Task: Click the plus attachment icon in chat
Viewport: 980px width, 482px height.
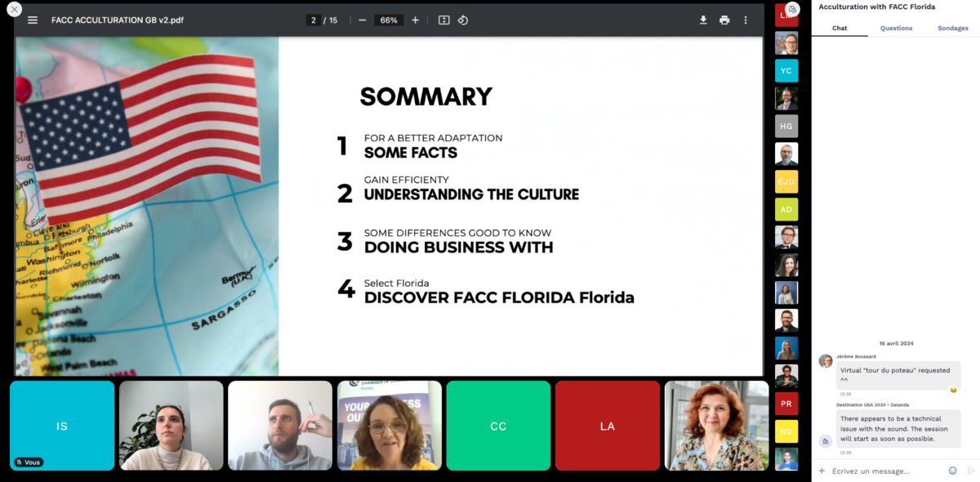Action: (822, 471)
